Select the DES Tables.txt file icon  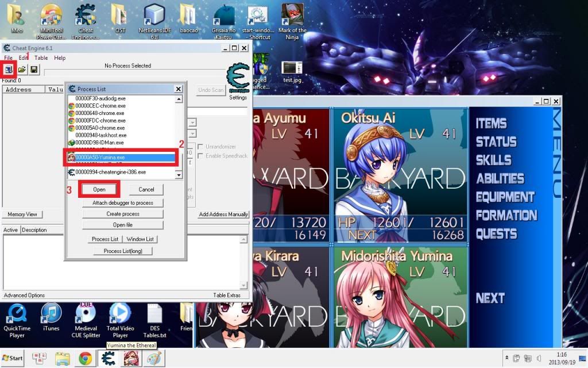click(x=154, y=321)
